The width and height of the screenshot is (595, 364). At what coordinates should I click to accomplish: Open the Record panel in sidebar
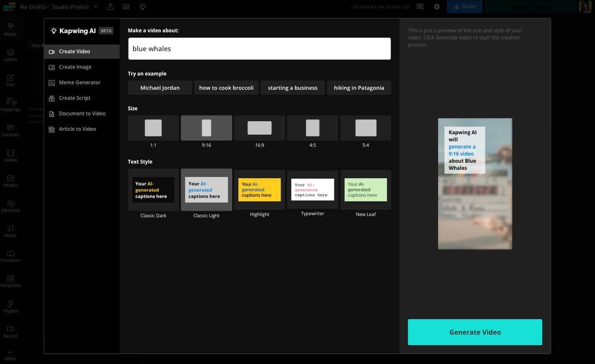click(x=10, y=331)
